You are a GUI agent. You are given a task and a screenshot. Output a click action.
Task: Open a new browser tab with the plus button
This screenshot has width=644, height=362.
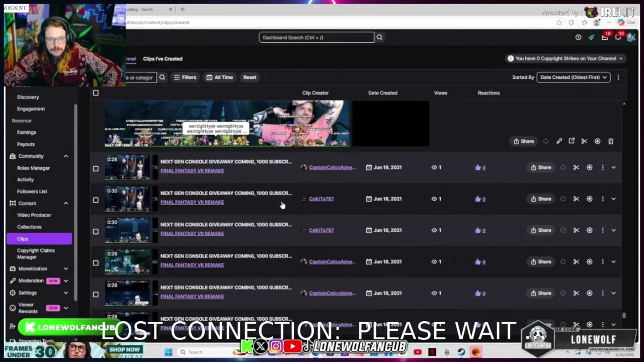click(x=183, y=9)
